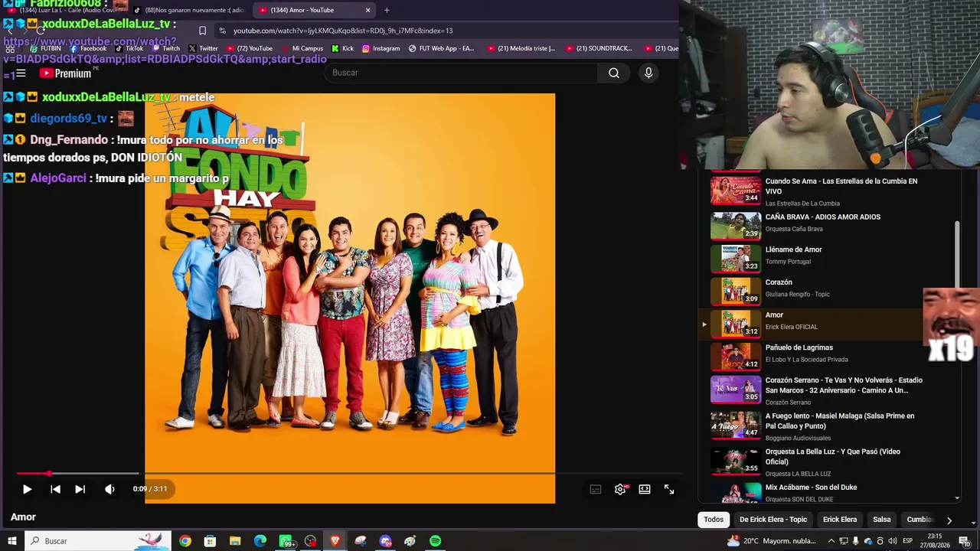Open the Kick bookmark
The image size is (980, 551).
(342, 48)
